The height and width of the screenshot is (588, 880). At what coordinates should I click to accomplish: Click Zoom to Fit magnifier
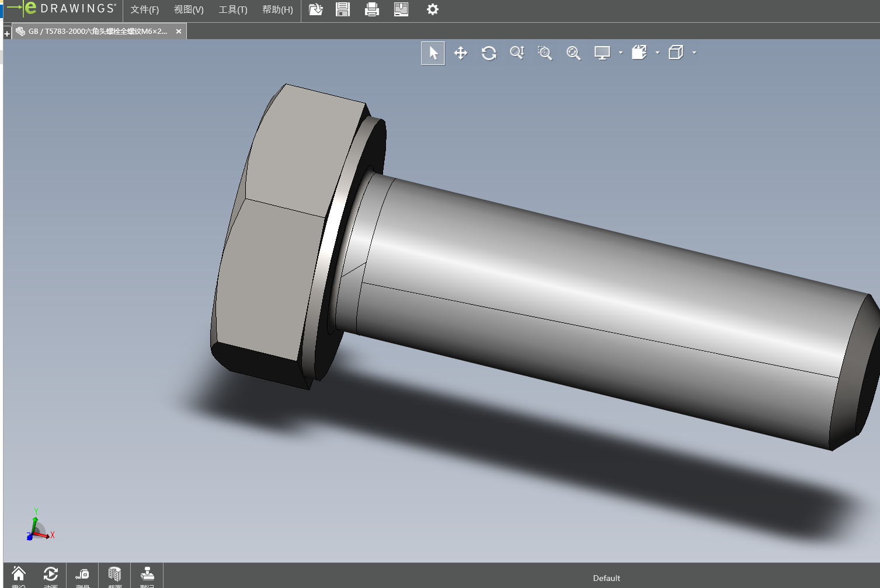pos(573,53)
